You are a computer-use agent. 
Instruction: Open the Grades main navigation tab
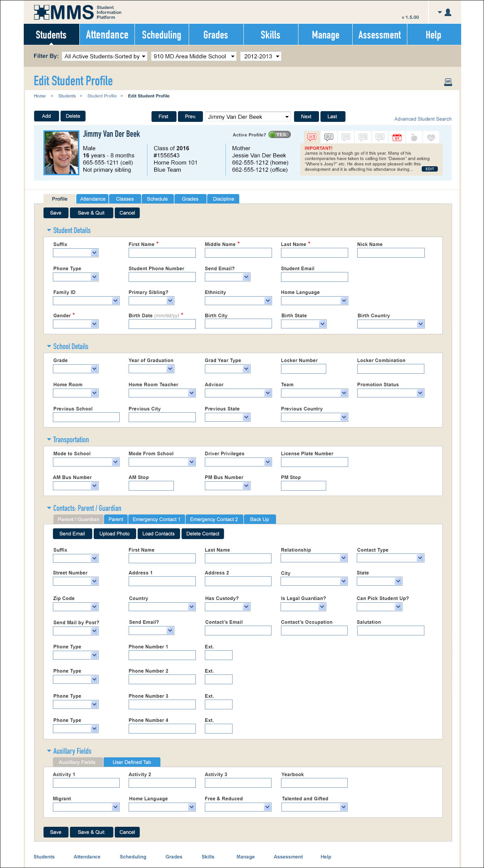(216, 35)
